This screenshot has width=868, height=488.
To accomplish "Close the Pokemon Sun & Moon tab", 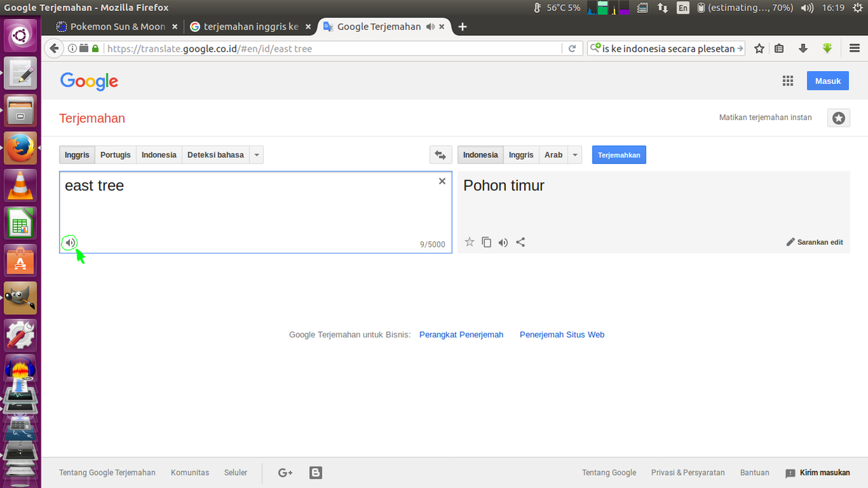I will coord(174,26).
